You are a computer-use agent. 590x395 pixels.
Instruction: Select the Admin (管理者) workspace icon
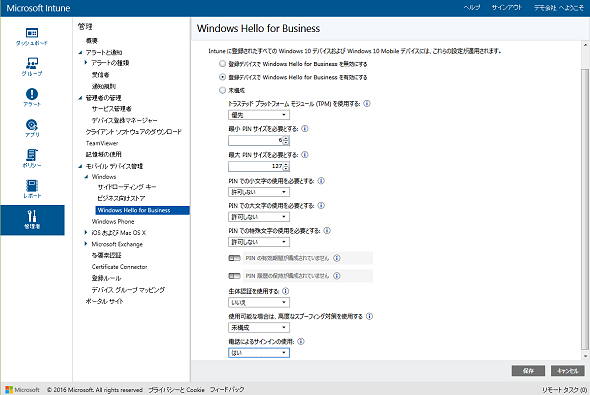coord(32,220)
